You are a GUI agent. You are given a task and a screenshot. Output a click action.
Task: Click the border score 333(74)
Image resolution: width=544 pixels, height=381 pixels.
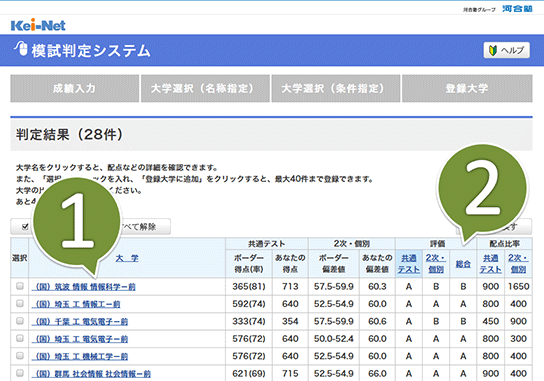pyautogui.click(x=249, y=321)
